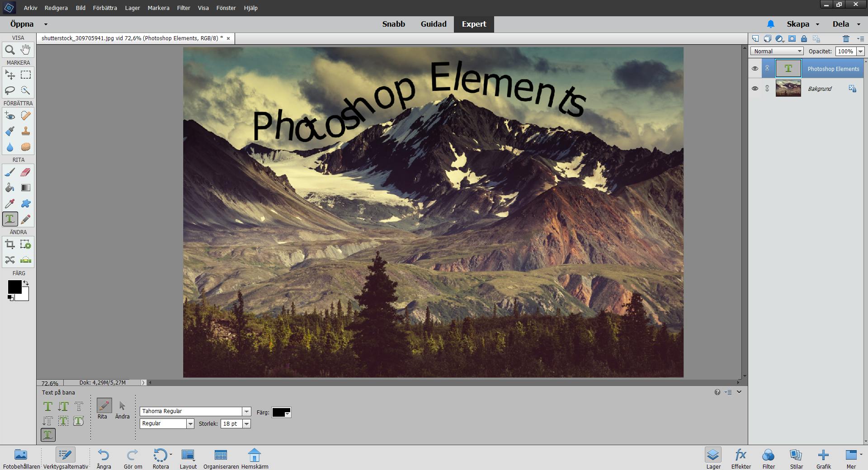Select the Zoom tool

coord(10,50)
